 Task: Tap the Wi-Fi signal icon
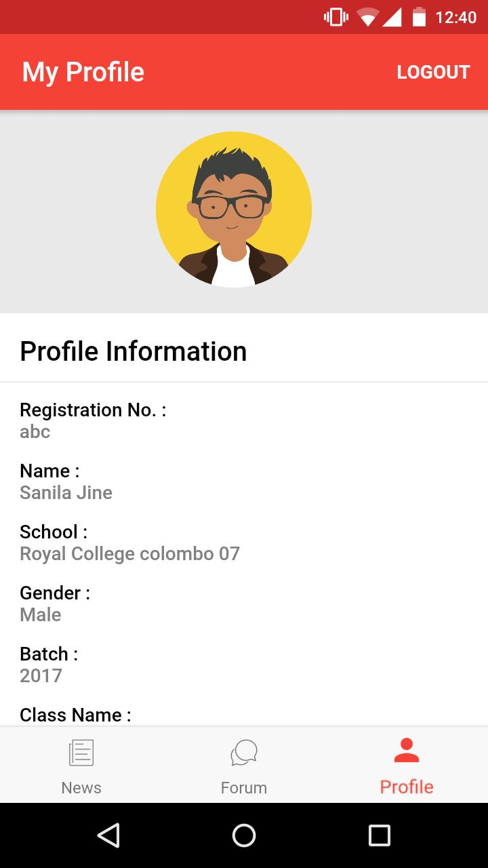click(367, 17)
